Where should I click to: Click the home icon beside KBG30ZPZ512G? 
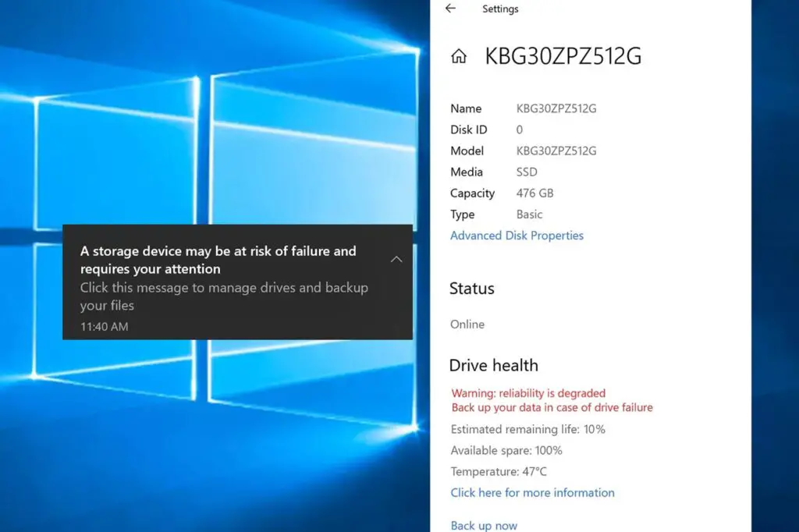(x=459, y=55)
